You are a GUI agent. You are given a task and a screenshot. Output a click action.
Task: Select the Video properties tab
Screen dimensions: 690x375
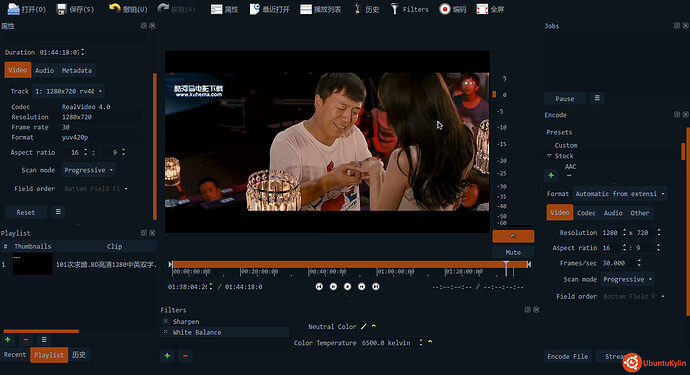(x=18, y=70)
